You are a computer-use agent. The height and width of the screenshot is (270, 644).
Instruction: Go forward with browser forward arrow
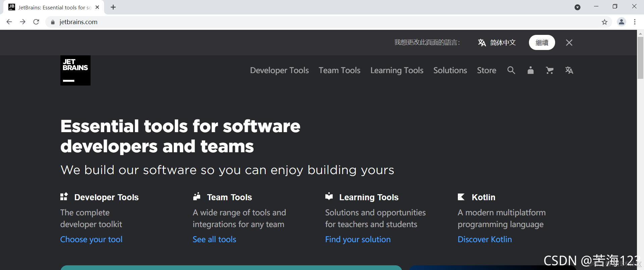[x=22, y=22]
